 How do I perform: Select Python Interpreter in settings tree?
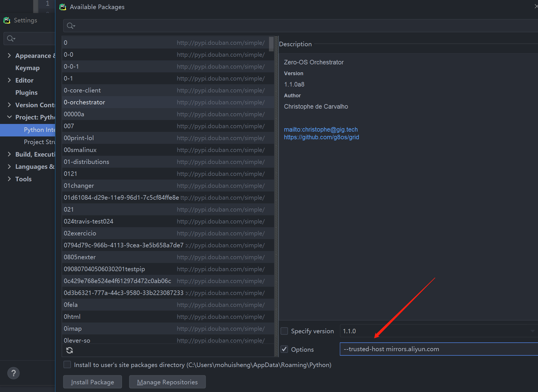click(28, 130)
